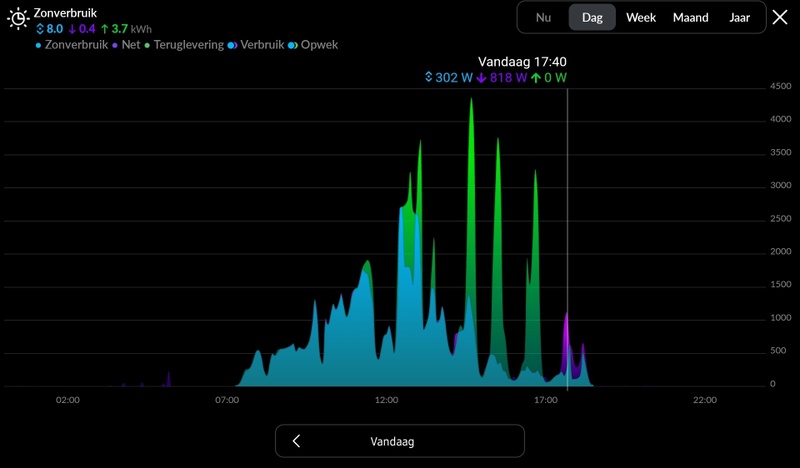
Task: Click the 0 W teruglevering tooltip value
Action: click(549, 78)
